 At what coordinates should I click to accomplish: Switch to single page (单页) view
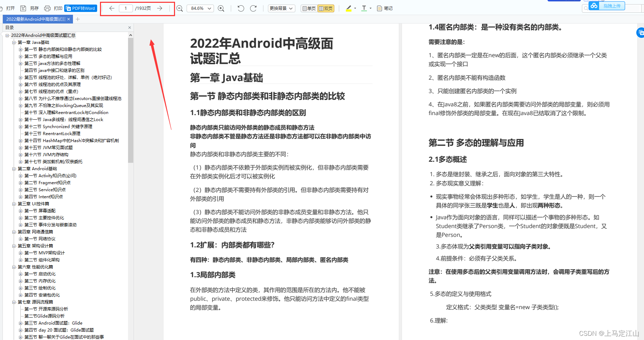coord(309,8)
